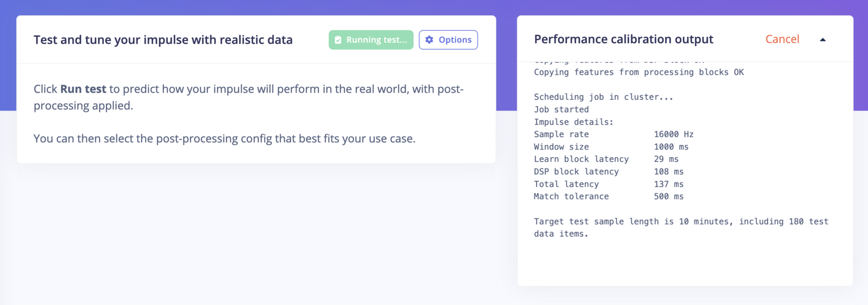868x305 pixels.
Task: Click the Learn block latency 29 ms value
Action: coord(666,159)
